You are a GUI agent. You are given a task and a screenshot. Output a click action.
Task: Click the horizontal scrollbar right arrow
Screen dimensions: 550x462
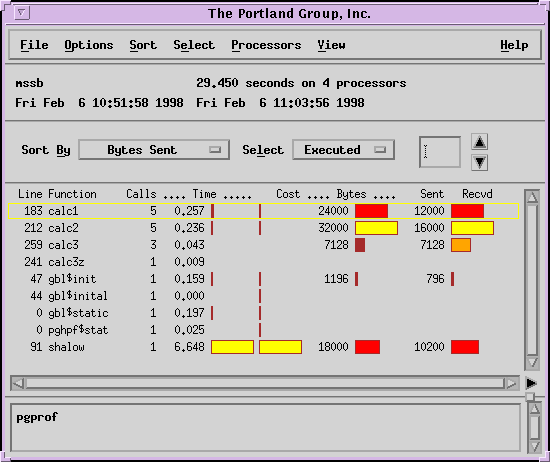[511, 383]
